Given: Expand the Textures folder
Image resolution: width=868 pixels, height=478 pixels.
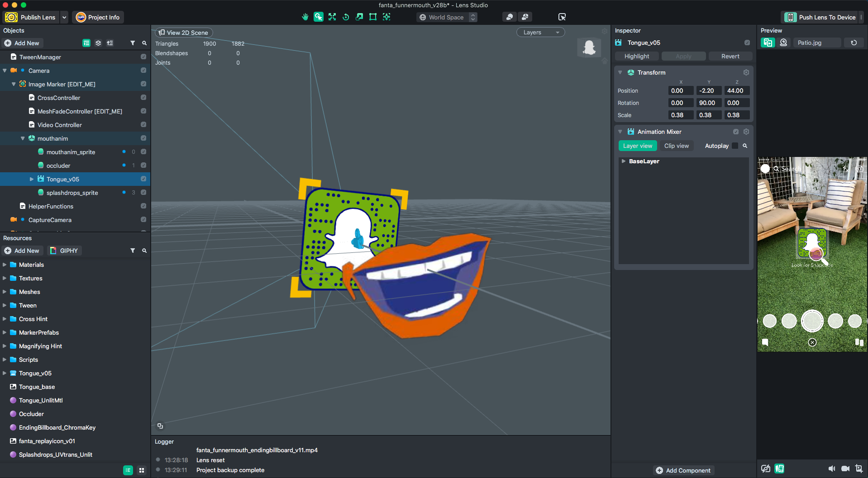Looking at the screenshot, I should point(5,278).
